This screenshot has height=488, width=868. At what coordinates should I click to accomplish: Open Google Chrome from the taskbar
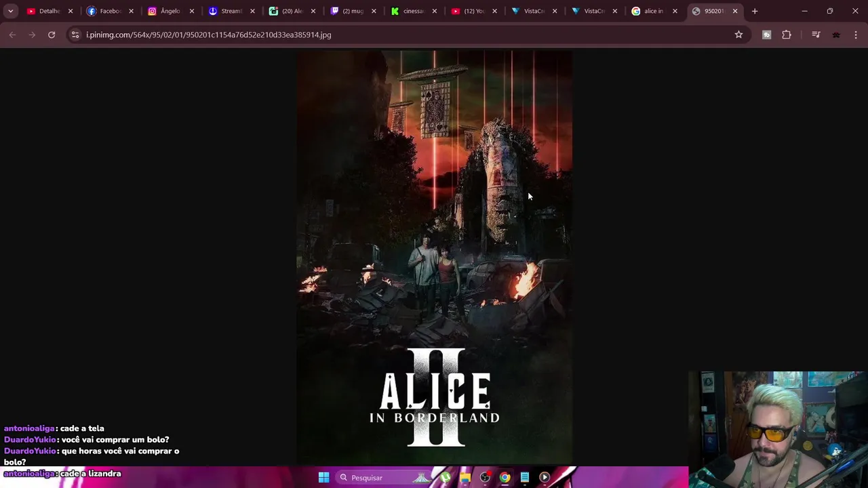tap(505, 478)
